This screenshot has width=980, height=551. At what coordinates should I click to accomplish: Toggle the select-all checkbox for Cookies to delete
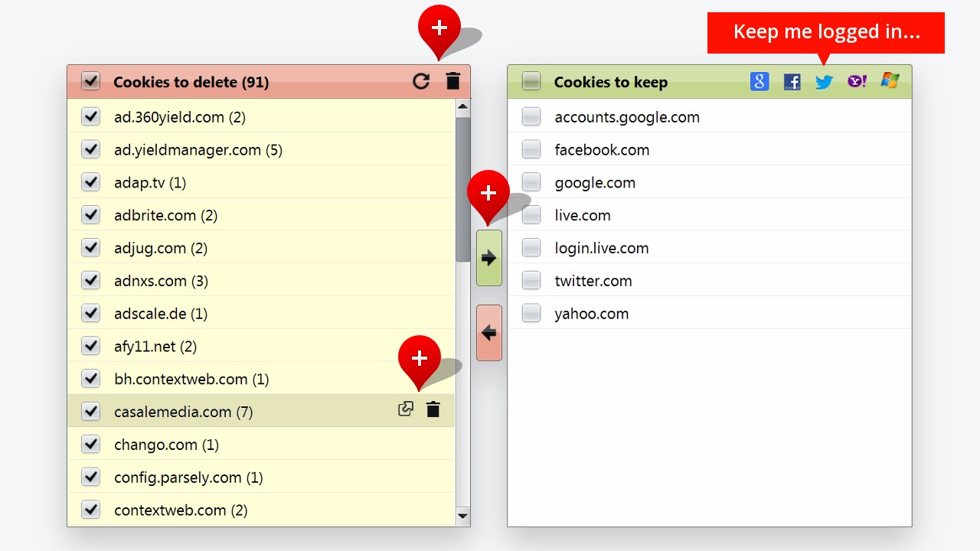91,81
